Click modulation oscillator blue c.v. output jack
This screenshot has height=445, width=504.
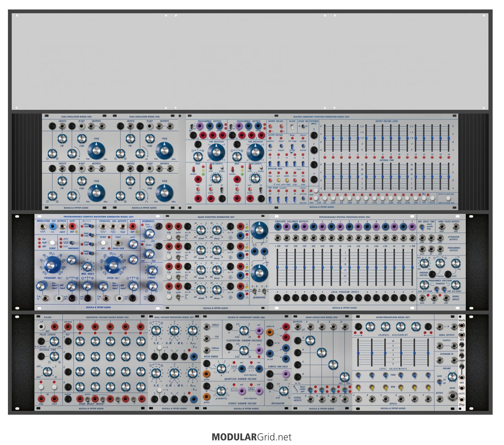click(53, 226)
